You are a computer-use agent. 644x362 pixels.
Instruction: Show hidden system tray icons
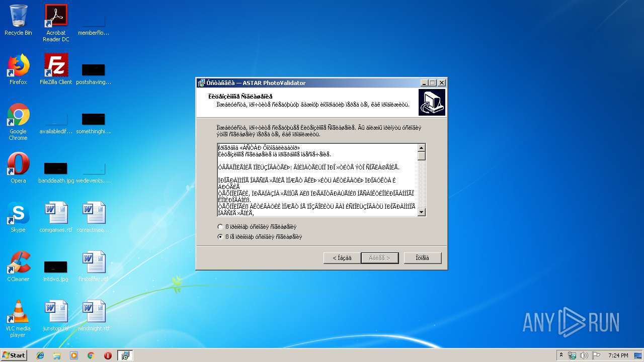point(561,355)
